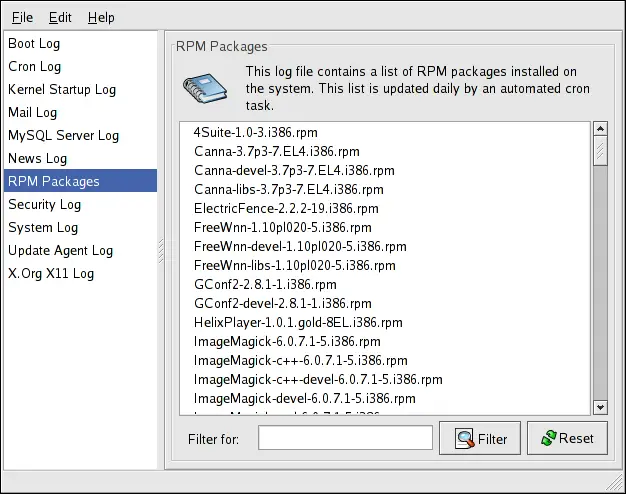Click the scroll down arrow
Screen dimensions: 626x494
pos(600,407)
